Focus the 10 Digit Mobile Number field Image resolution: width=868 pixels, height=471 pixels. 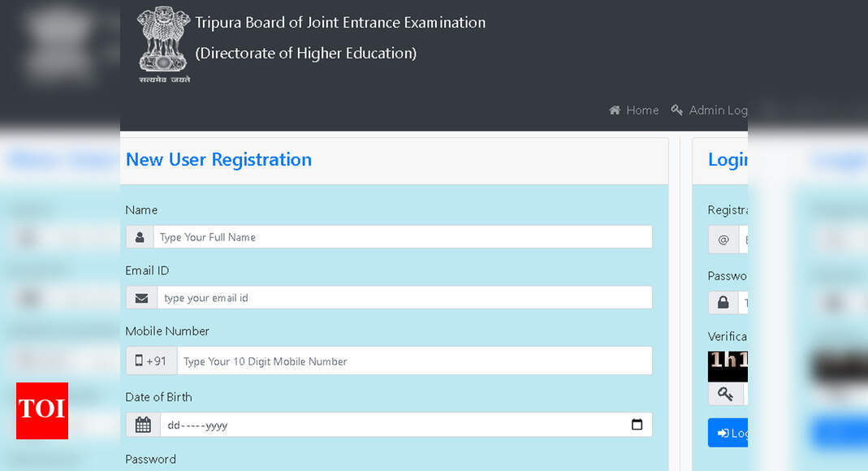point(415,361)
